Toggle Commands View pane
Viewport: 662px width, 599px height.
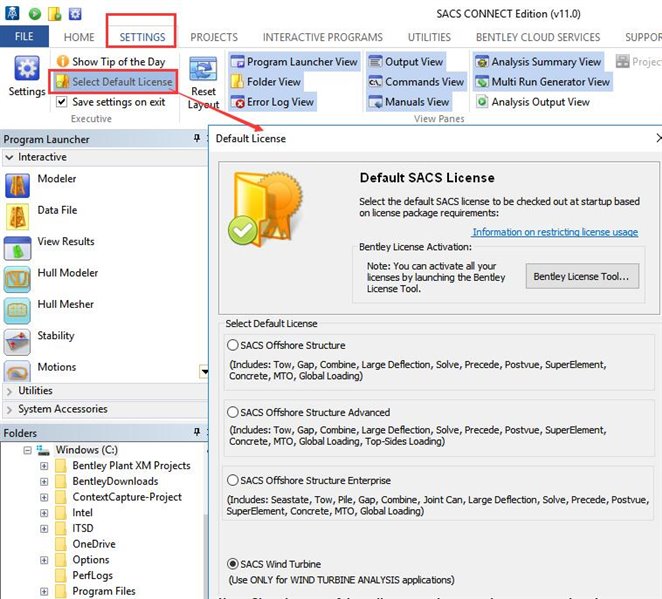[x=416, y=81]
